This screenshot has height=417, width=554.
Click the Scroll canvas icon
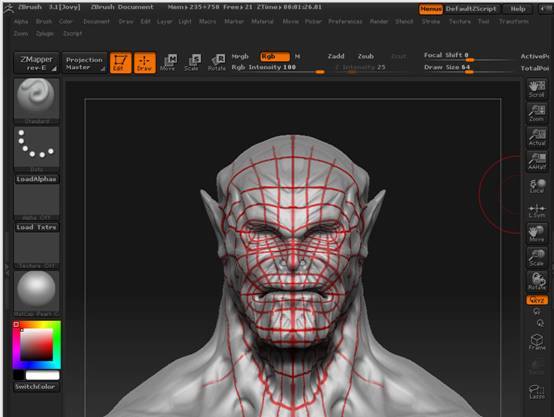(537, 89)
